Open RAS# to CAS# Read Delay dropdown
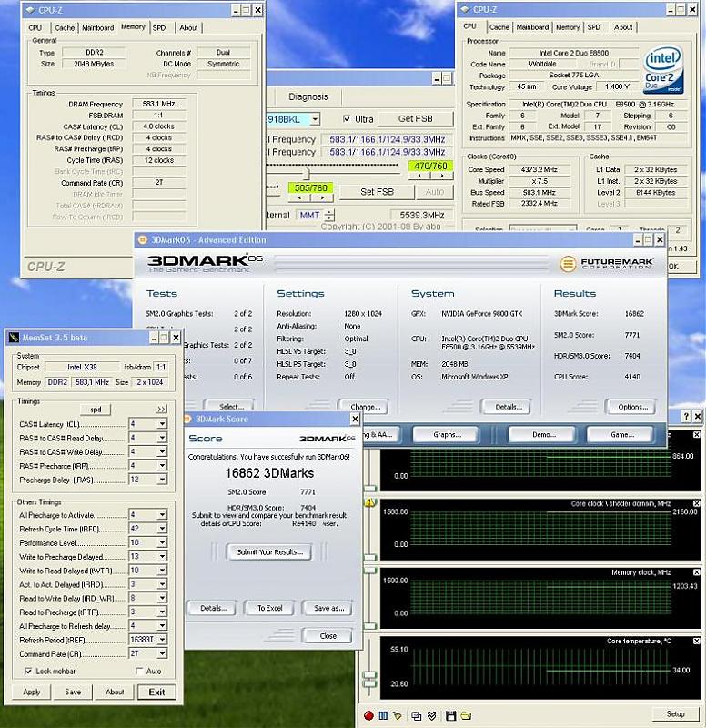Screen dimensions: 706x728 click(x=162, y=438)
